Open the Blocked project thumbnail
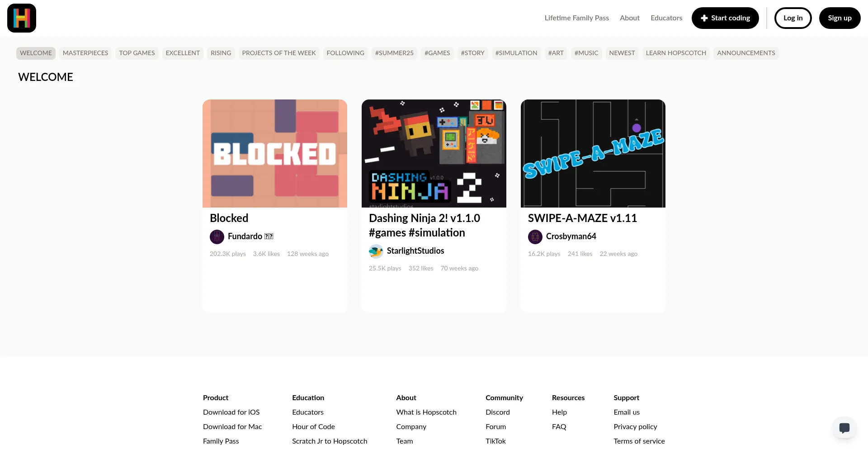The height and width of the screenshot is (449, 868). coord(275,153)
